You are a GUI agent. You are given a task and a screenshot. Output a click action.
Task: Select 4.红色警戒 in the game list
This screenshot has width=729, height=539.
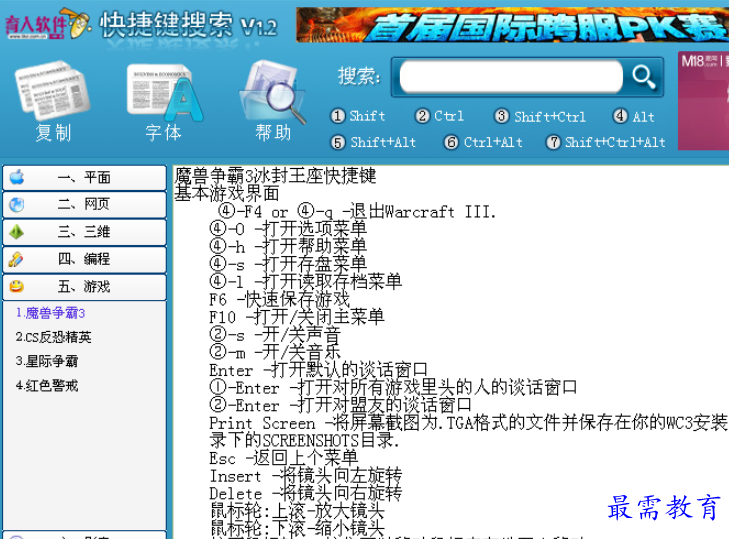point(46,386)
